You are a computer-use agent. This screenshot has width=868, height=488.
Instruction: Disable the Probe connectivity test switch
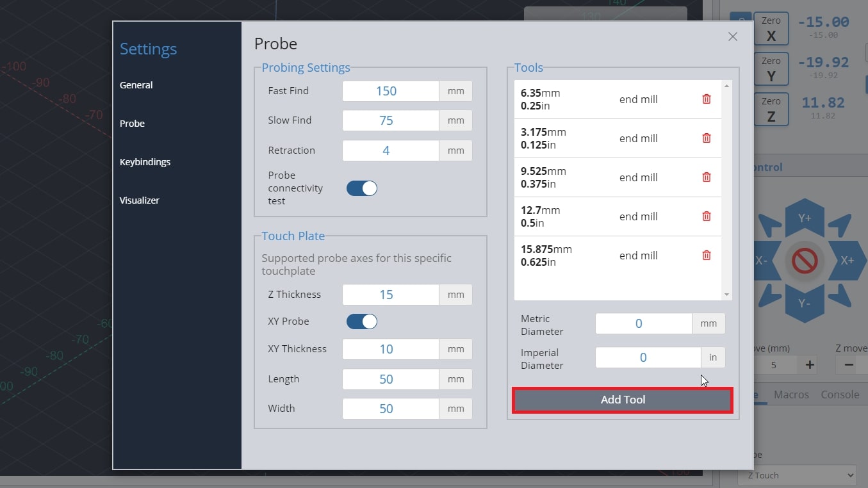point(362,188)
